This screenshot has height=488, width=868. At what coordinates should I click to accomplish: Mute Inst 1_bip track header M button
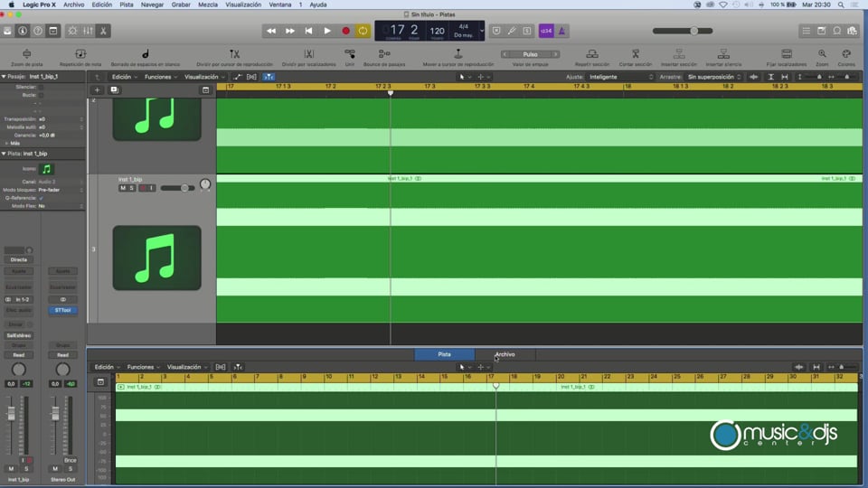pyautogui.click(x=123, y=188)
